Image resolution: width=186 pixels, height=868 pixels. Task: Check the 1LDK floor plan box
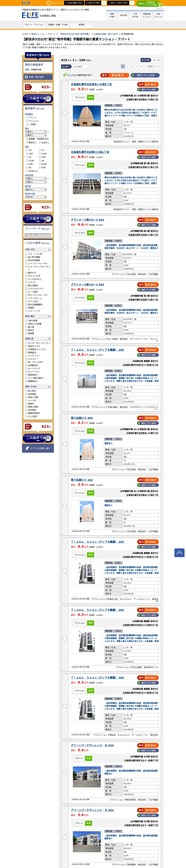click(40, 154)
